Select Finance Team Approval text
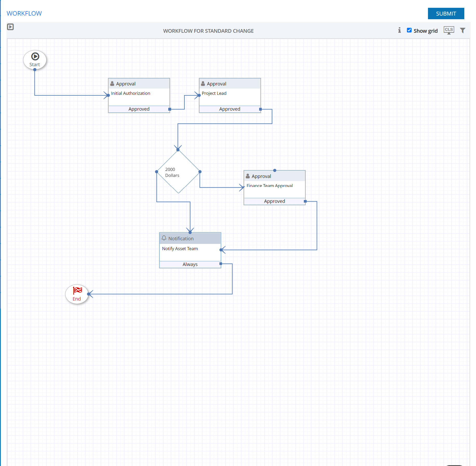Viewport: 476px width, 466px height. [270, 186]
